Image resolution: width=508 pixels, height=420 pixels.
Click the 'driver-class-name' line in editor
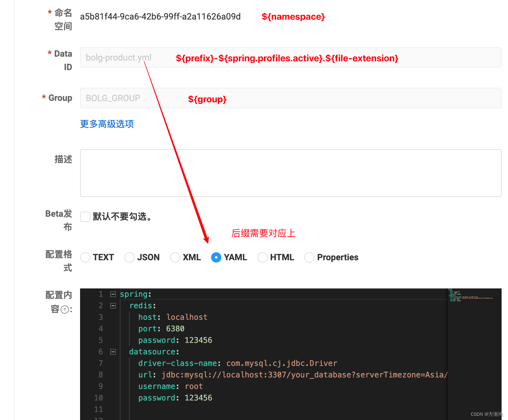(238, 363)
